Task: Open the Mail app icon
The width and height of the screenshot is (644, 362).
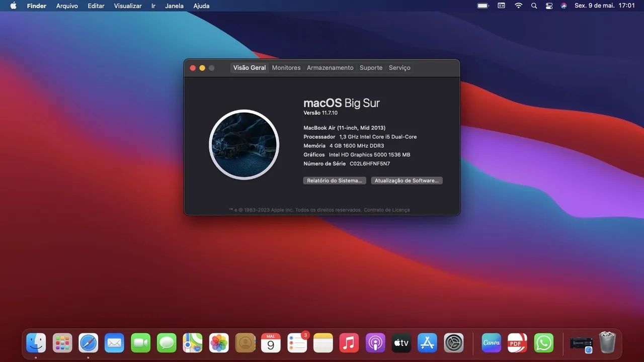Action: pos(115,343)
